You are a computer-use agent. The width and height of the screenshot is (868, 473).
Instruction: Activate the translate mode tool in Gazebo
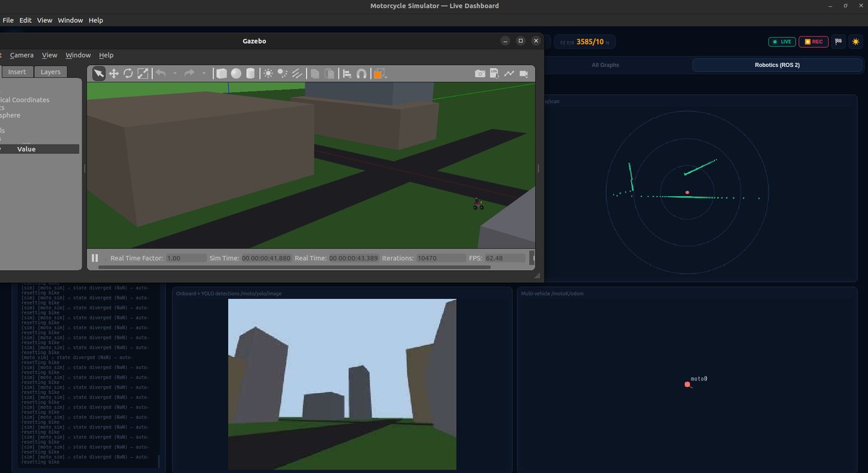click(113, 74)
